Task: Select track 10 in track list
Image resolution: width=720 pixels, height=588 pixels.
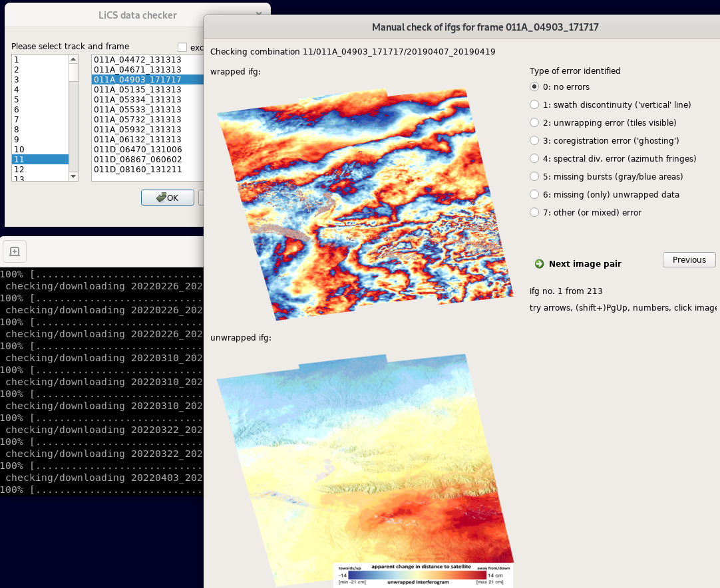Action: [40, 149]
